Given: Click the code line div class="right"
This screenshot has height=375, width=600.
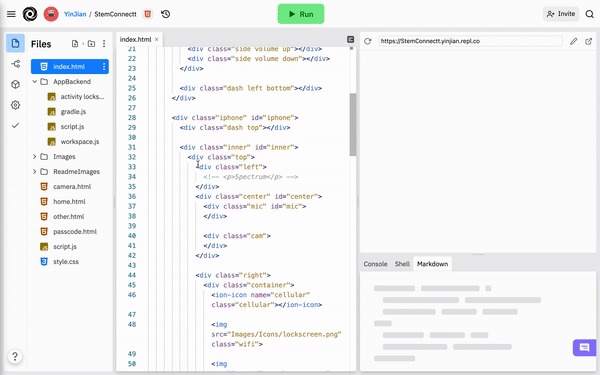Looking at the screenshot, I should click(233, 275).
